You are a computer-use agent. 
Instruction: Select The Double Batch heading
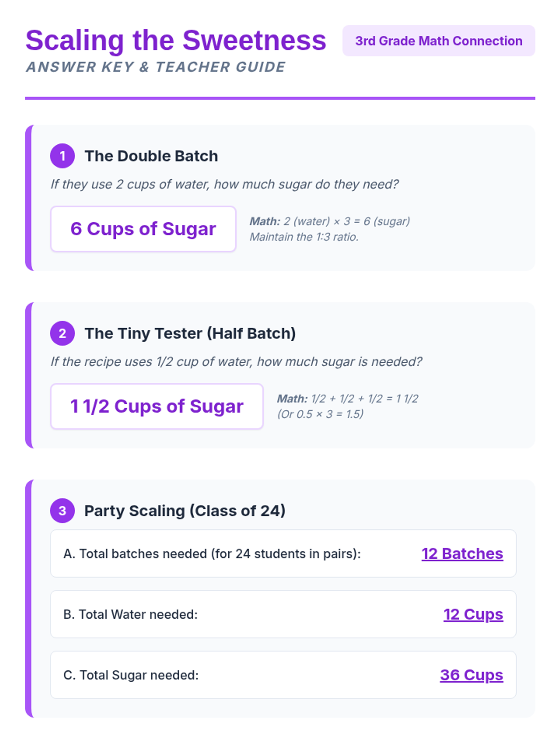tap(151, 156)
